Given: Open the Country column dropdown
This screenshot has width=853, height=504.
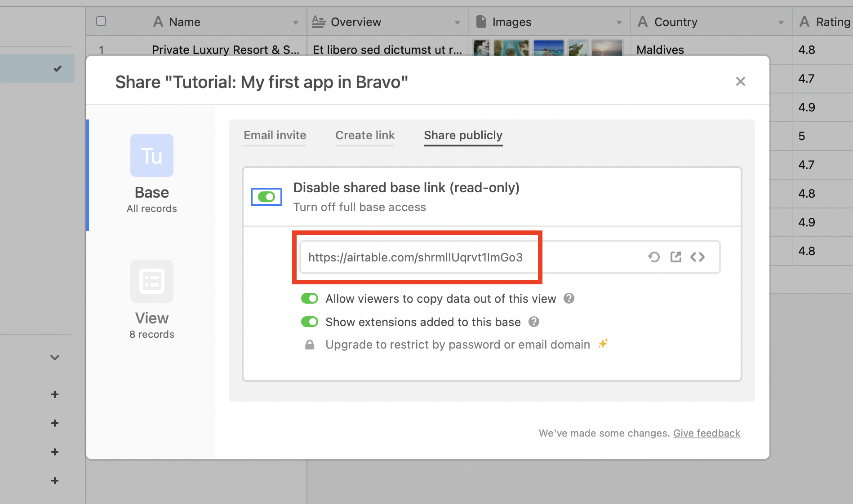Looking at the screenshot, I should coord(781,22).
